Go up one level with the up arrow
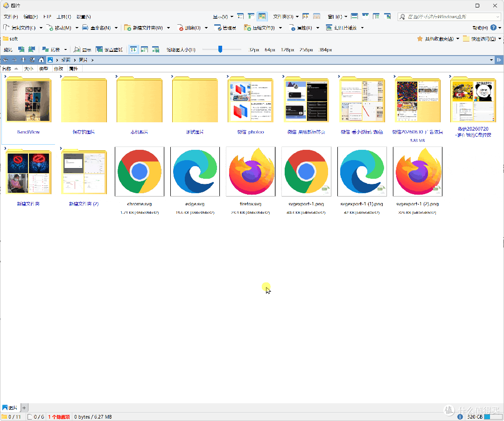Screen dimensions: 504x421 pyautogui.click(x=23, y=60)
